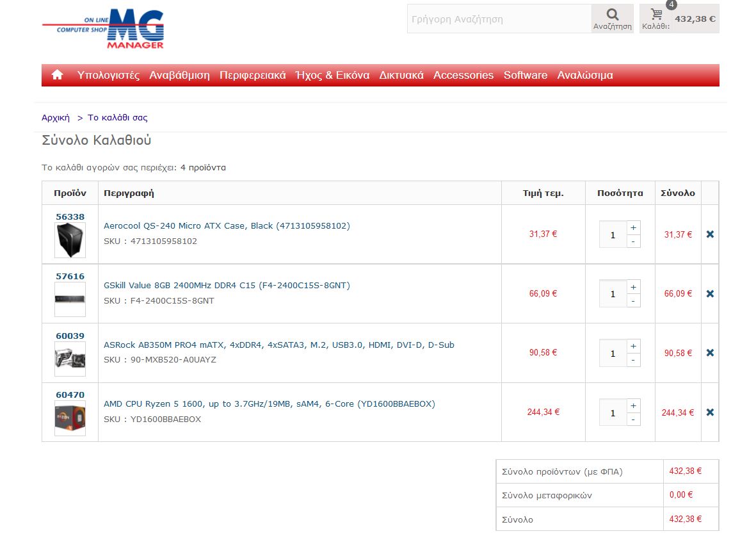756x538 pixels.
Task: Click quantity field of Ryzen 5 row
Action: tap(613, 412)
